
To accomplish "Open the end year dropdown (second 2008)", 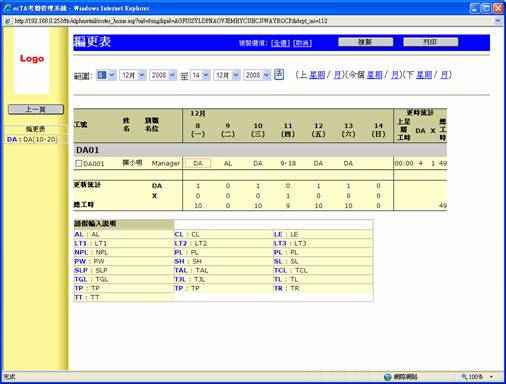I will click(257, 75).
